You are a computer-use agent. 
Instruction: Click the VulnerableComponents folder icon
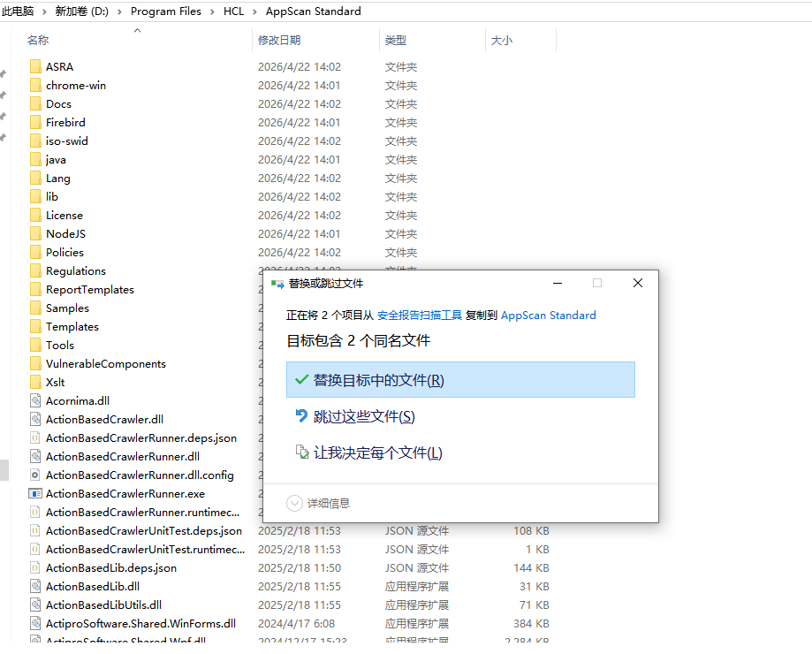point(35,364)
